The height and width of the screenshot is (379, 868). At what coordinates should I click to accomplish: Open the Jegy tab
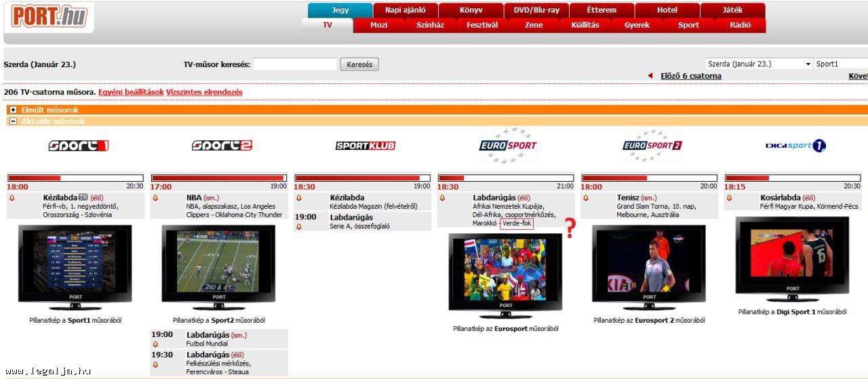pos(340,10)
